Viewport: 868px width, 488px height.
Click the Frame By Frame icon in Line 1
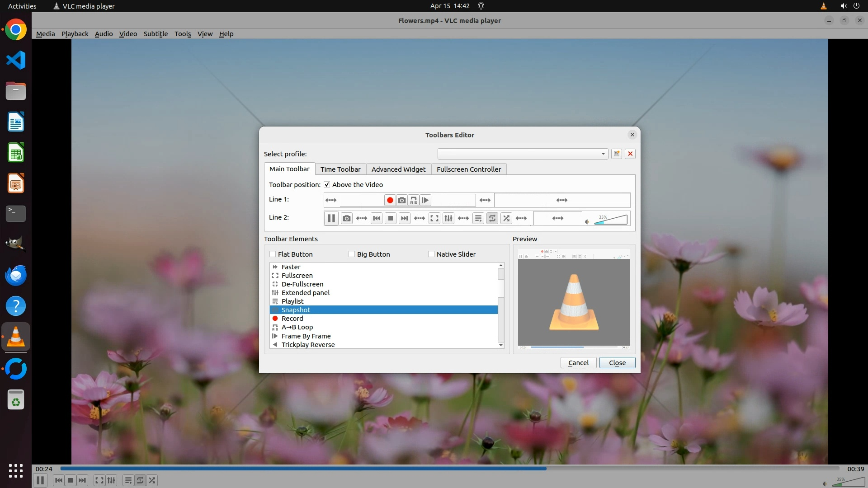(x=425, y=200)
